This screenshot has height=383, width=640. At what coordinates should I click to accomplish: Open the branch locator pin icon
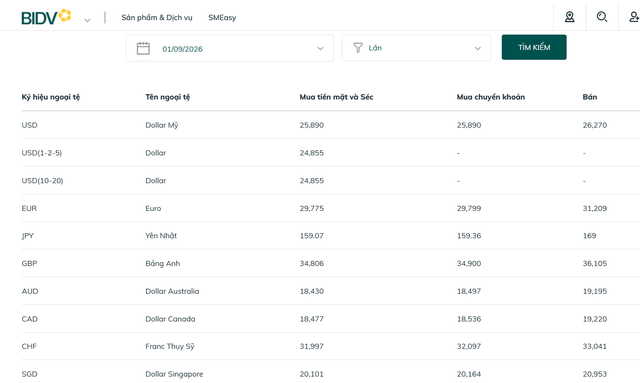coord(569,17)
